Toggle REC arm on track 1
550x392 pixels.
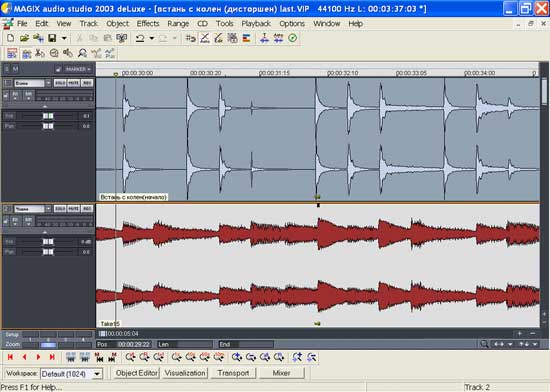(x=87, y=83)
